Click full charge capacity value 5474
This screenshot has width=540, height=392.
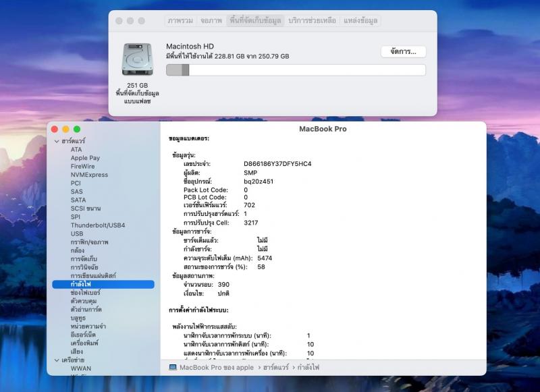265,258
